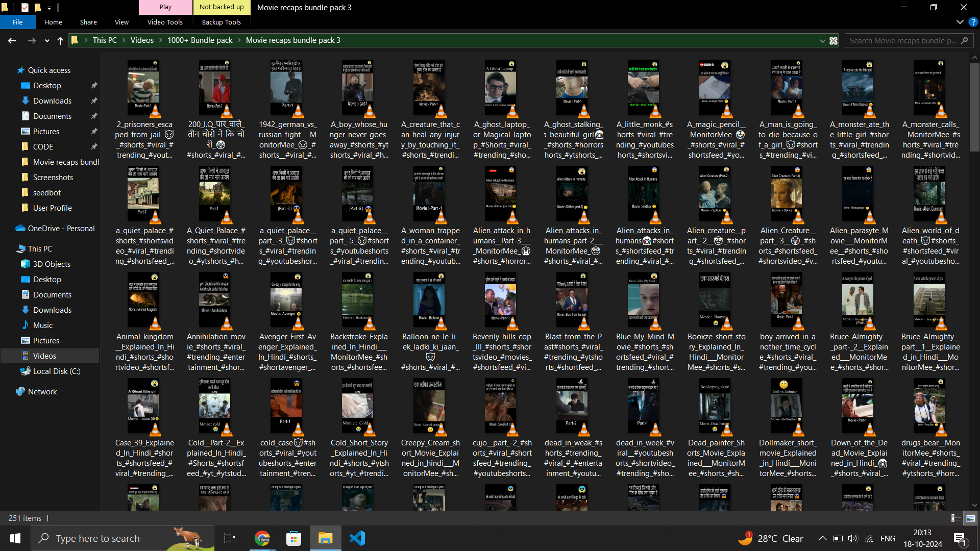980x551 pixels.
Task: Click the Up one level arrow
Action: [60, 40]
